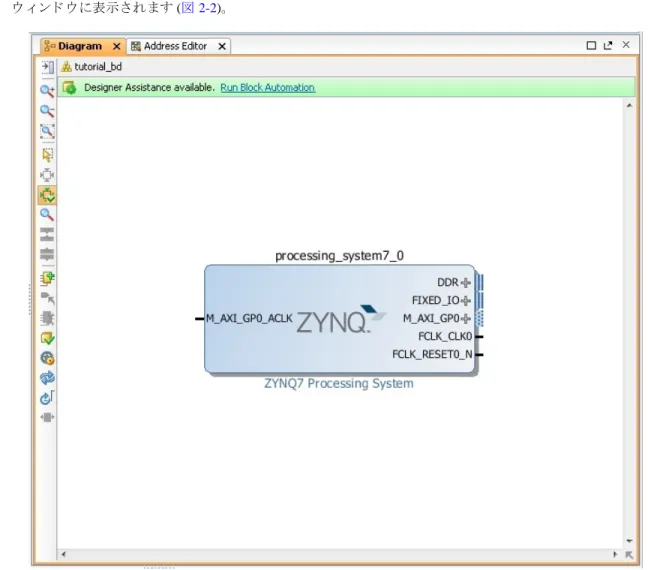Expand the M_AXI_GP0 interface plus sign
The height and width of the screenshot is (570, 648).
coord(466,319)
